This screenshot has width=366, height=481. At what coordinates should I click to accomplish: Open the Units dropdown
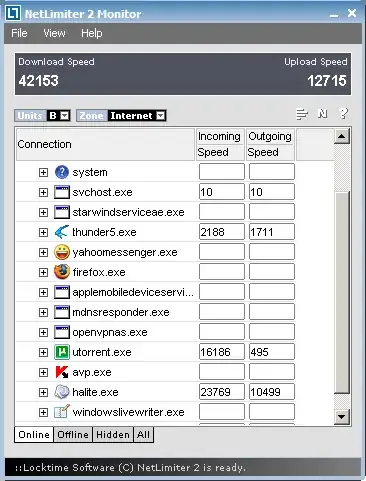65,116
